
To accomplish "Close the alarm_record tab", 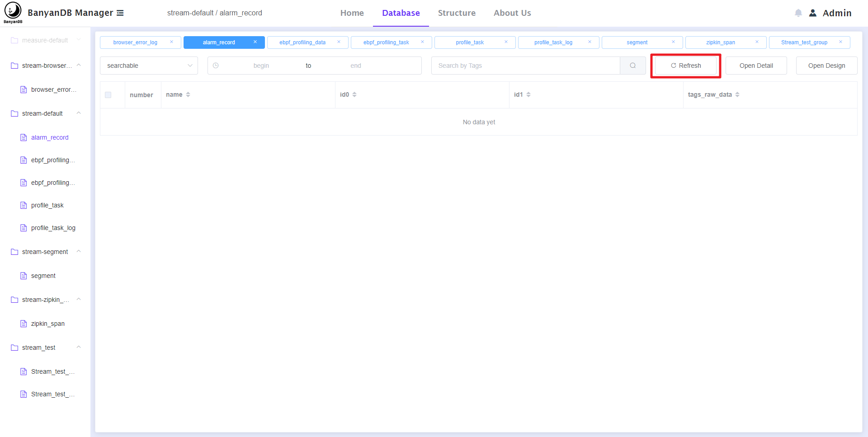I will click(x=255, y=42).
